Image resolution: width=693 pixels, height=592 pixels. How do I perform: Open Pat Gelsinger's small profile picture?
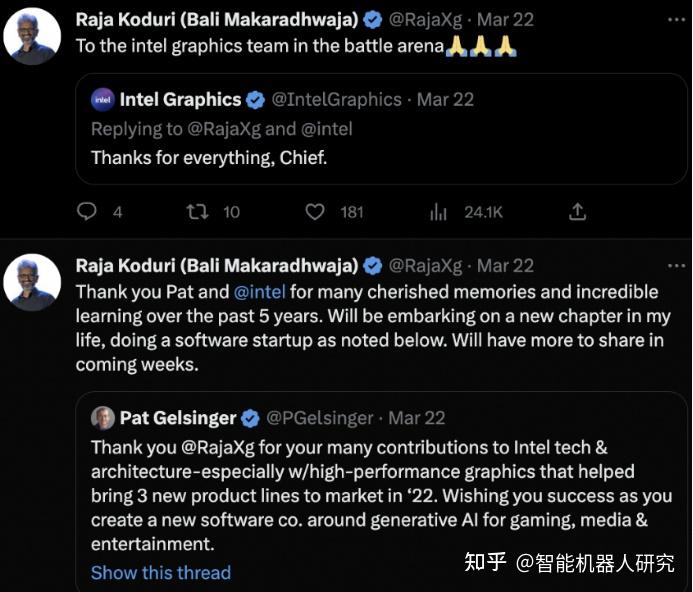click(x=103, y=417)
